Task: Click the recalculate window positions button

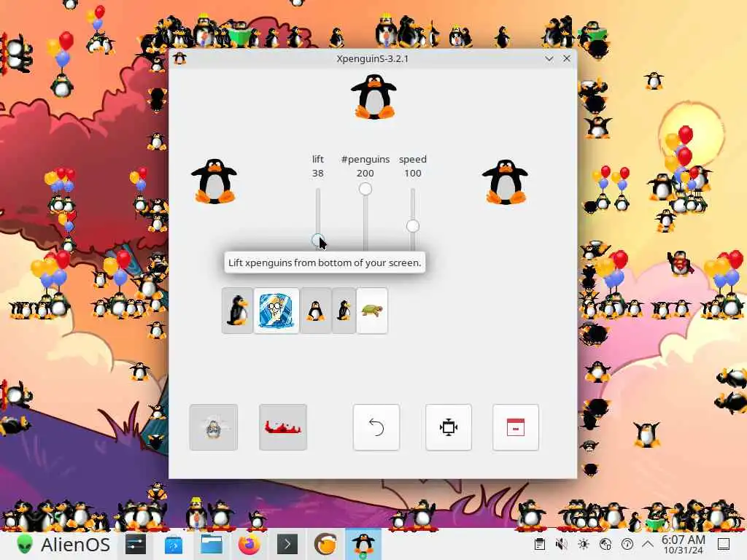Action: click(x=449, y=427)
